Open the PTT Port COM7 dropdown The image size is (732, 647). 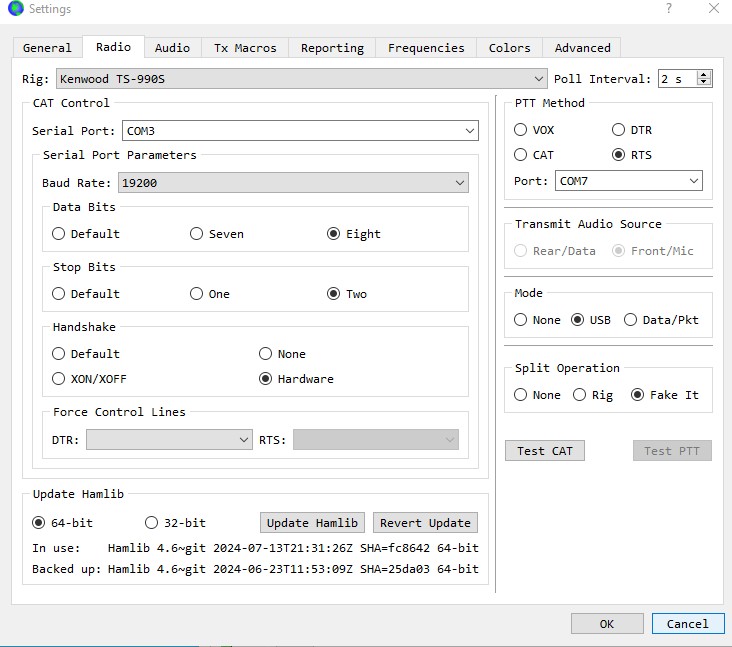click(628, 181)
